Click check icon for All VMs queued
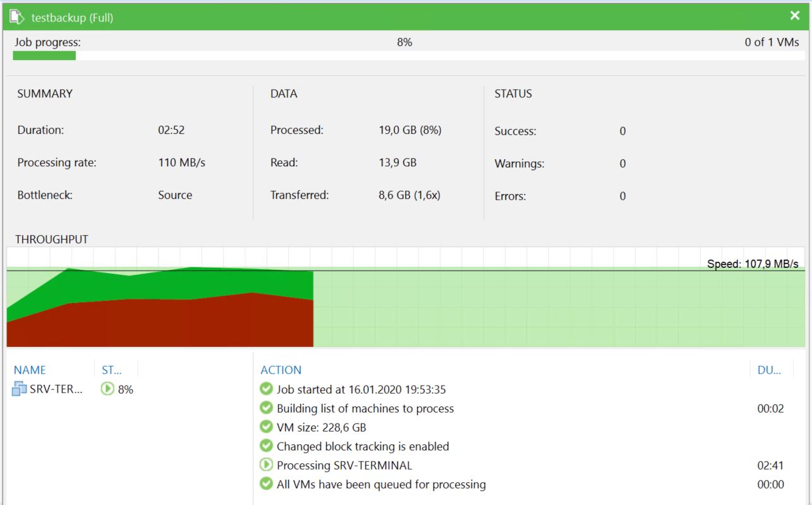Image resolution: width=812 pixels, height=505 pixels. click(267, 485)
